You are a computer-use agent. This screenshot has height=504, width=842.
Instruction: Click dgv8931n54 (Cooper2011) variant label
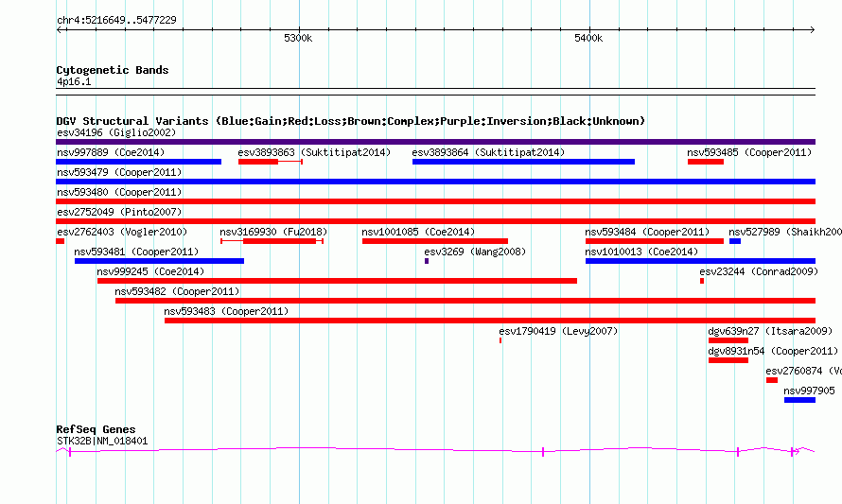[x=773, y=351]
